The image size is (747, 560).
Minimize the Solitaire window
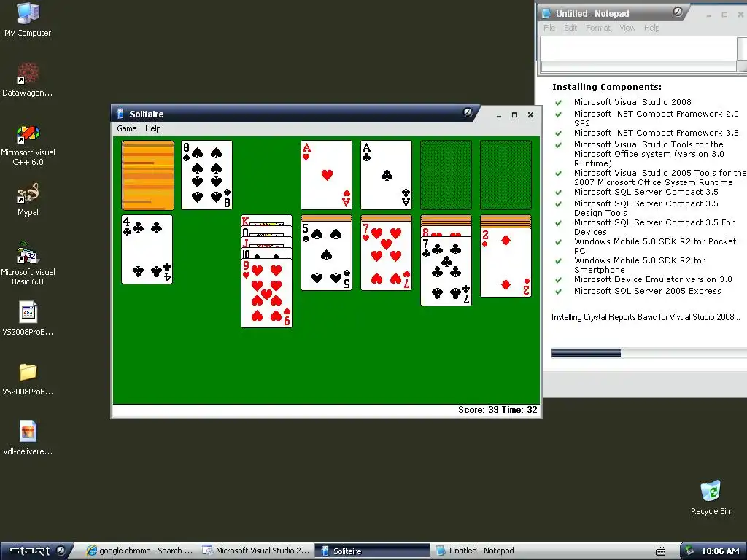pyautogui.click(x=499, y=115)
